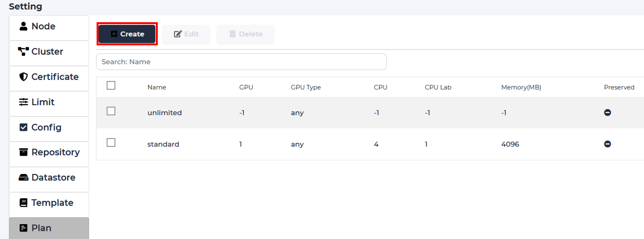
Task: Click the GPU column header
Action: click(x=246, y=87)
